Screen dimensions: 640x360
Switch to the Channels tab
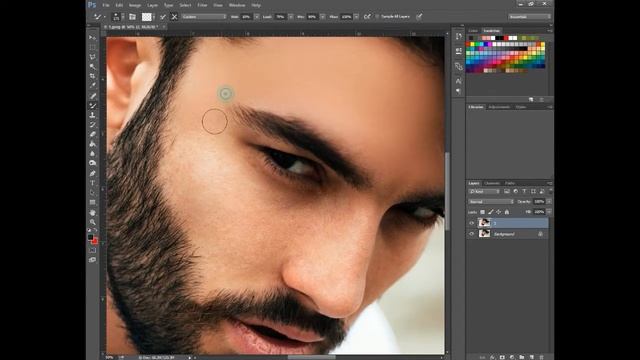click(x=492, y=183)
